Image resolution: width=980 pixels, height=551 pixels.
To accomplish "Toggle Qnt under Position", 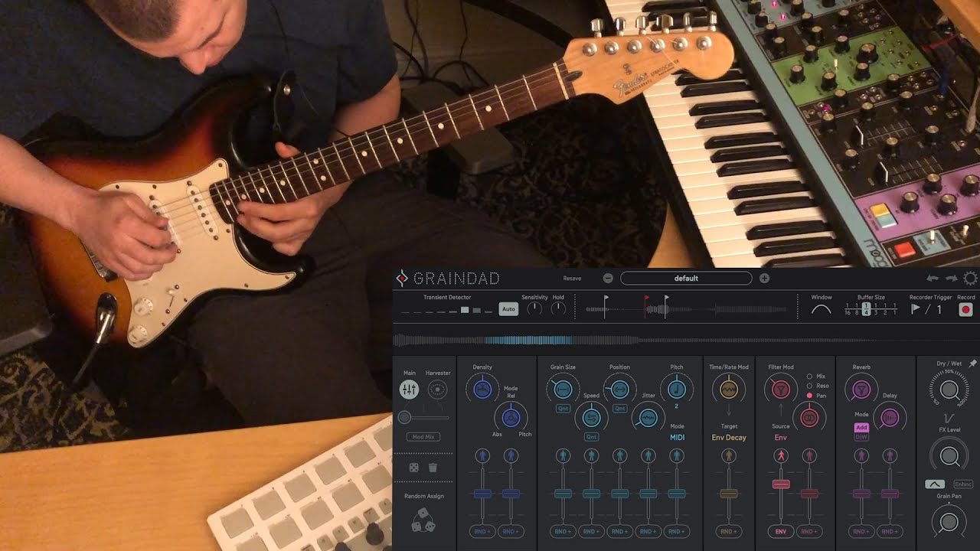I will (x=619, y=409).
